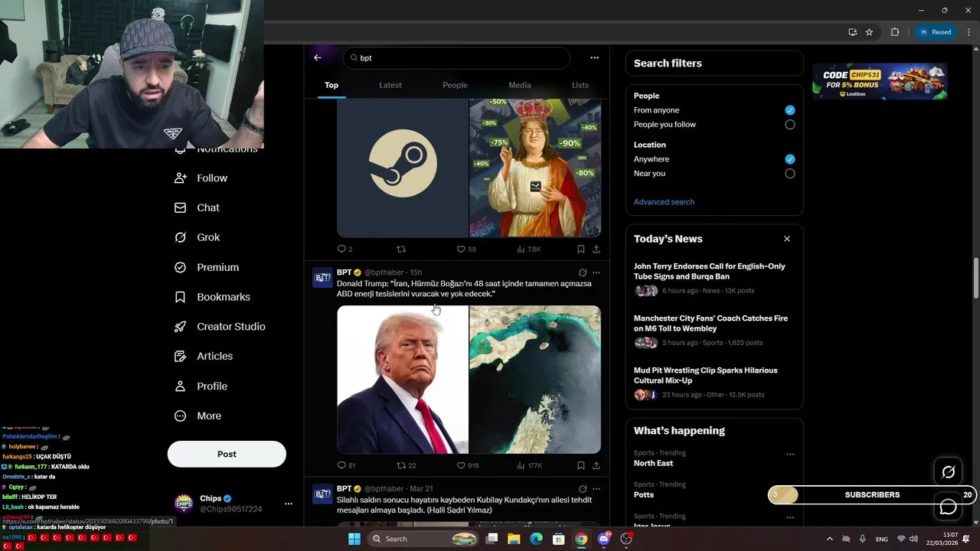Like the Steam post with 59 likes

point(466,249)
